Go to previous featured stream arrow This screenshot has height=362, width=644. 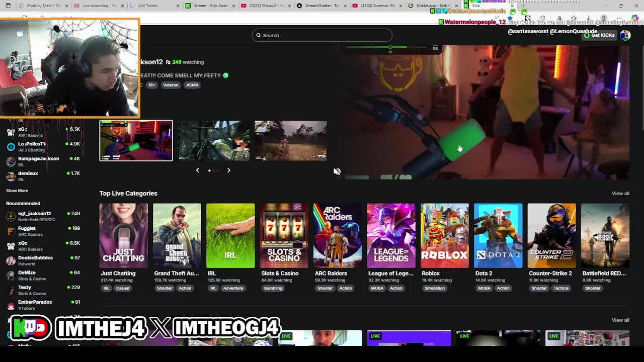tap(197, 170)
